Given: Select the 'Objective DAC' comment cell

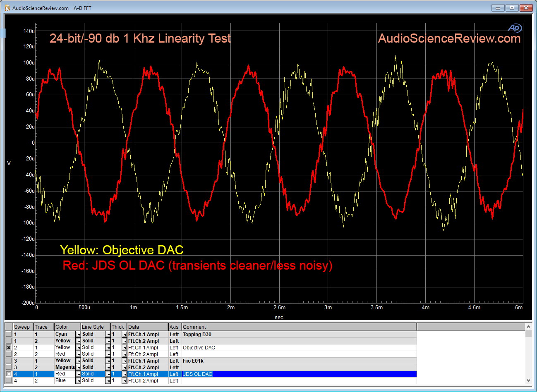Looking at the screenshot, I should click(299, 348).
